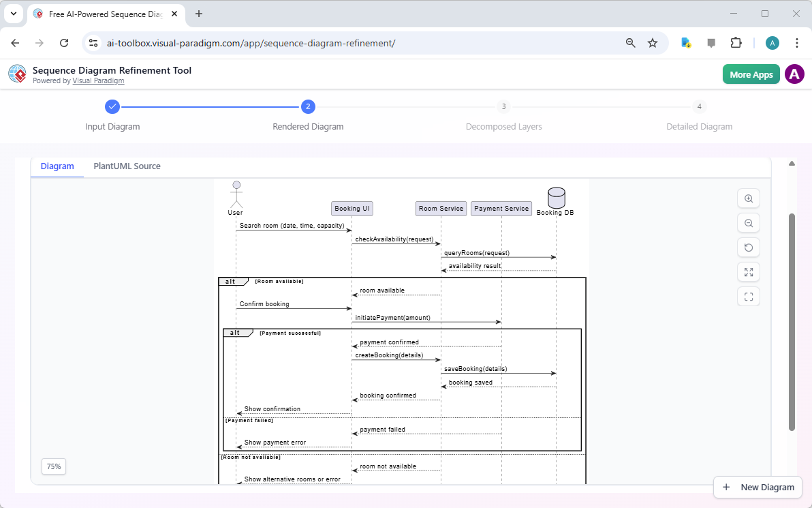
Task: Click the Visual Paradigm logo
Action: [x=17, y=74]
